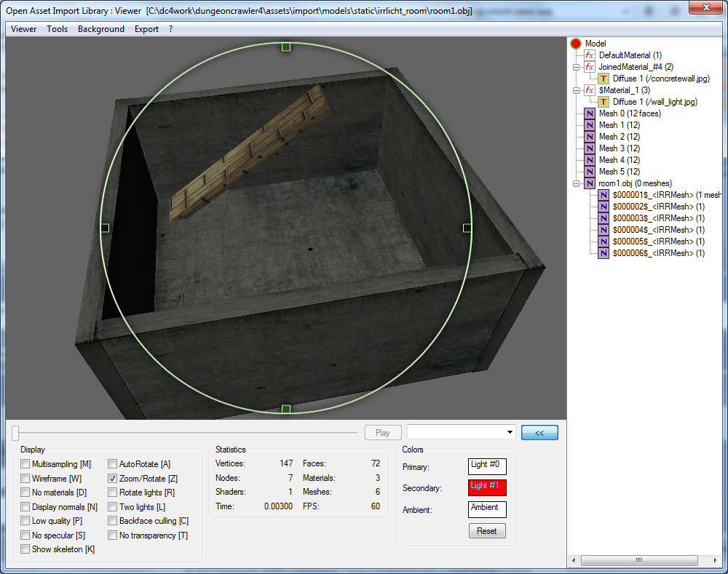Click the red Light #1 secondary color swatch
Viewport: 728px width, 574px height.
pyautogui.click(x=487, y=487)
